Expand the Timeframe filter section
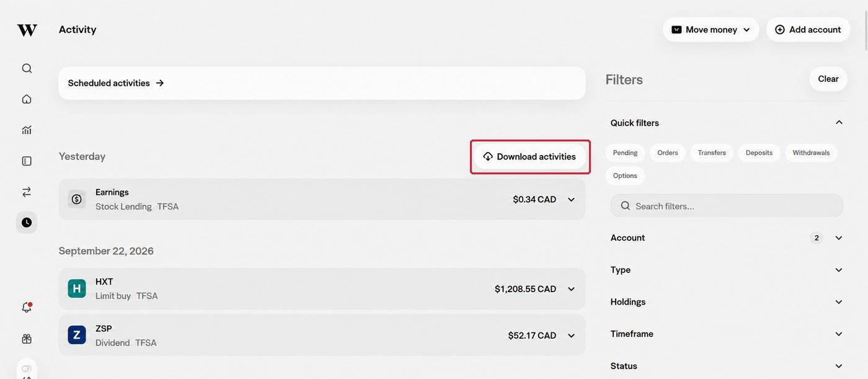The height and width of the screenshot is (379, 868). [839, 334]
